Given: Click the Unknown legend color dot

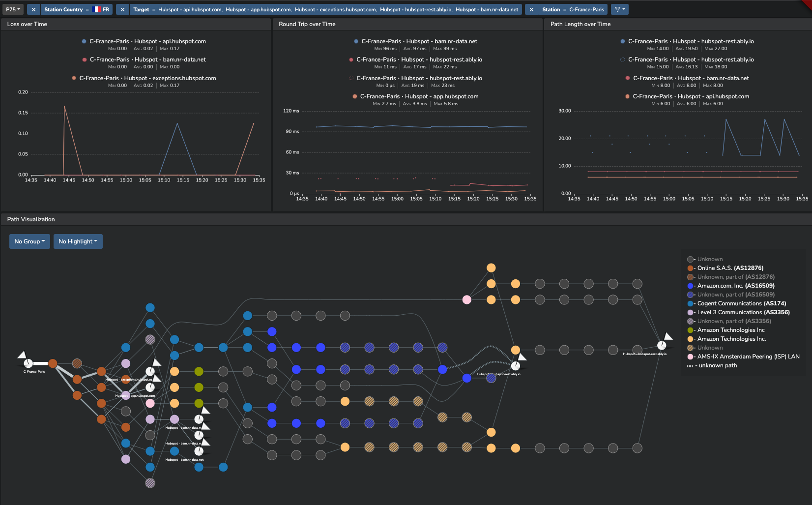Looking at the screenshot, I should pyautogui.click(x=690, y=259).
